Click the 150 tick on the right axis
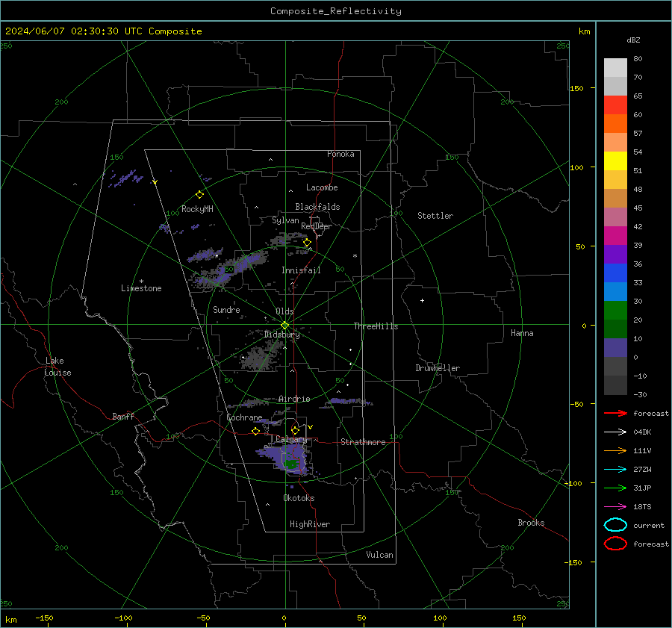The height and width of the screenshot is (628, 672). (x=576, y=88)
